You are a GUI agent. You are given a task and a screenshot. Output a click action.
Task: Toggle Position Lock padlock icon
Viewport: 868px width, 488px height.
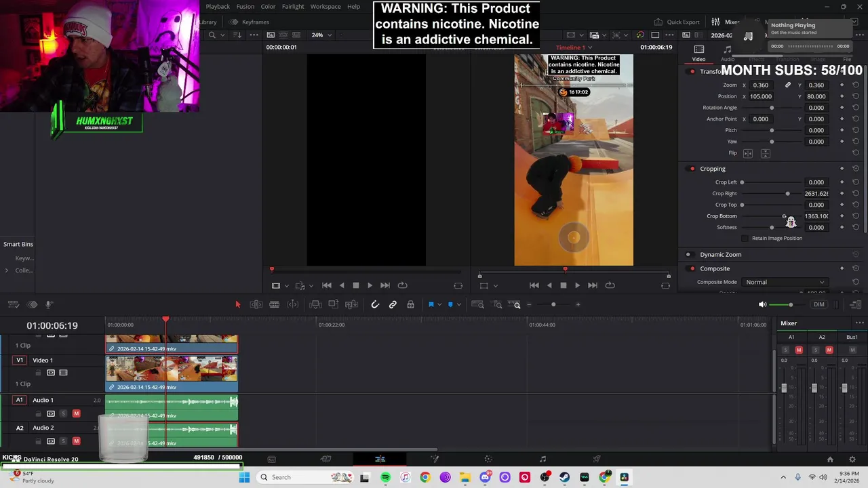tap(410, 304)
